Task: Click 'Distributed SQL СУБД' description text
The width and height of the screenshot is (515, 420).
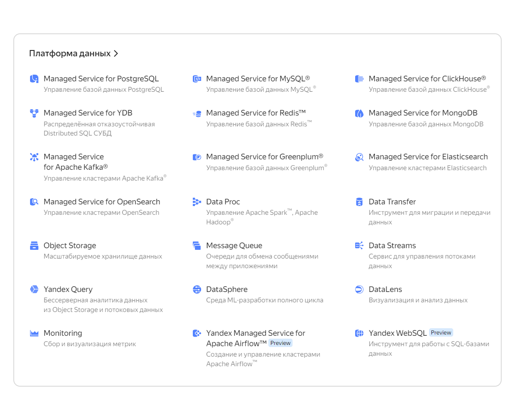Action: (x=77, y=133)
